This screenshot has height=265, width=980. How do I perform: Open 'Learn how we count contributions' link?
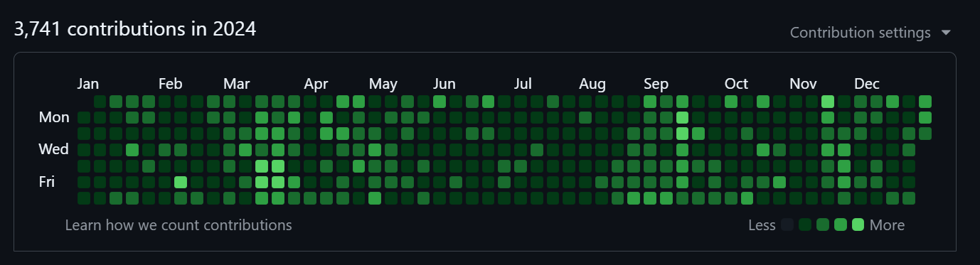point(179,225)
